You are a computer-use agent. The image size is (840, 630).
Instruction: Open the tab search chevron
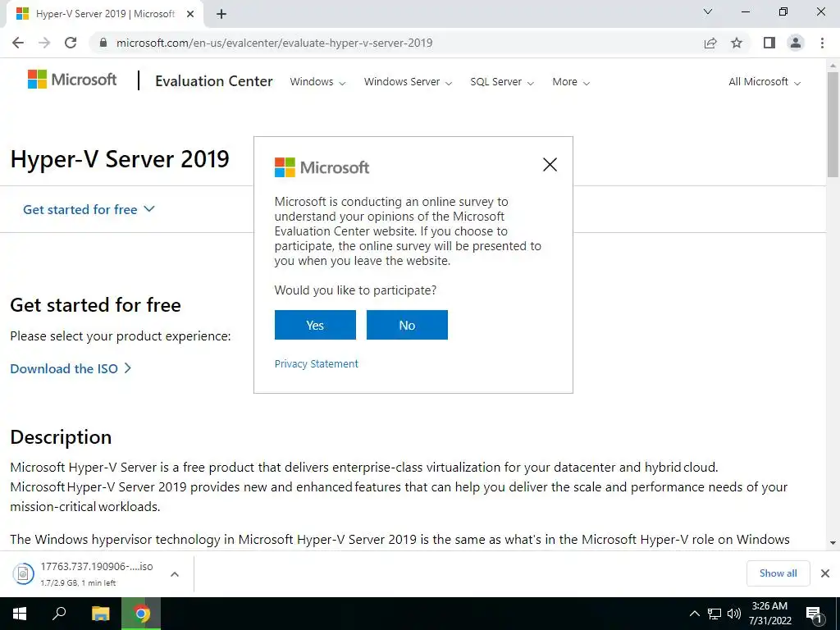(x=708, y=11)
